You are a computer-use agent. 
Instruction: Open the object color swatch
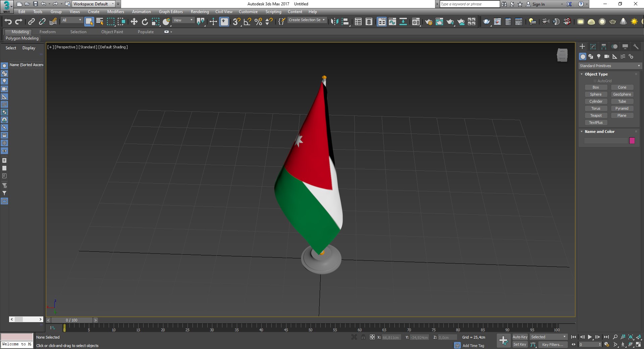(x=632, y=141)
